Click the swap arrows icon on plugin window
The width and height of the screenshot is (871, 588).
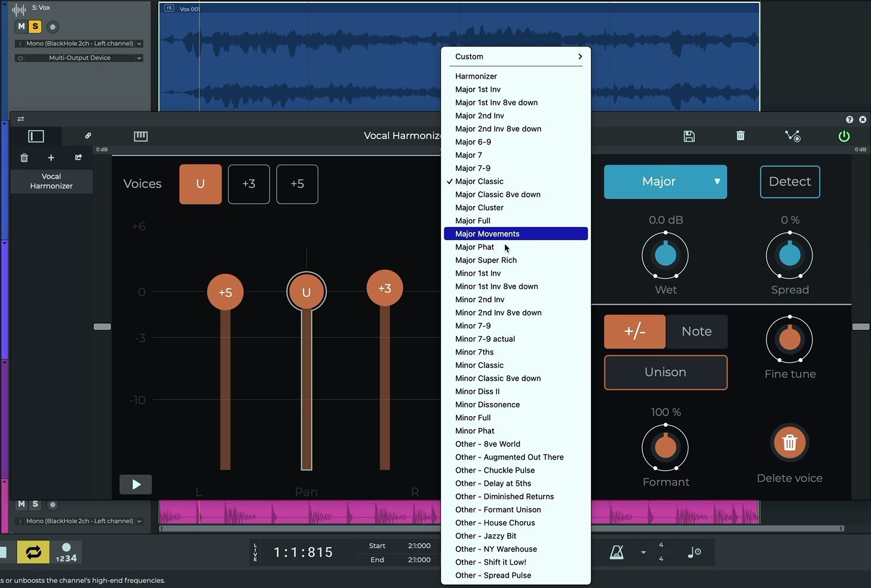21,119
